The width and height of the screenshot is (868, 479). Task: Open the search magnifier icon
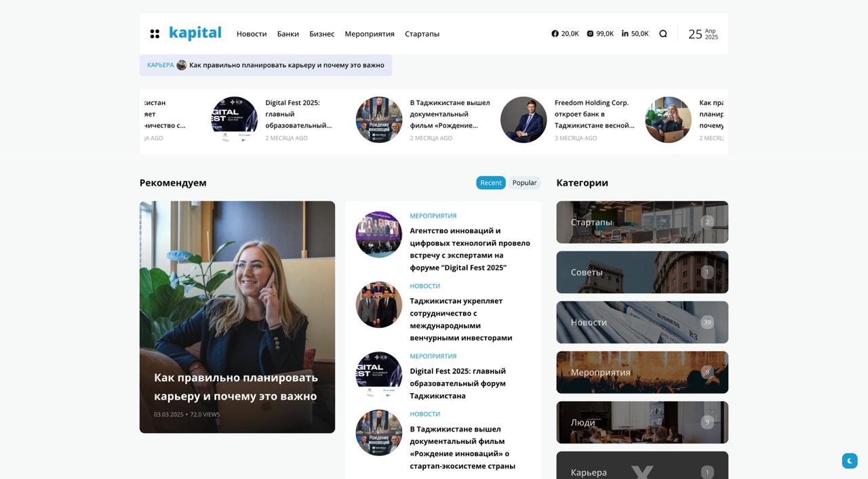pyautogui.click(x=664, y=33)
